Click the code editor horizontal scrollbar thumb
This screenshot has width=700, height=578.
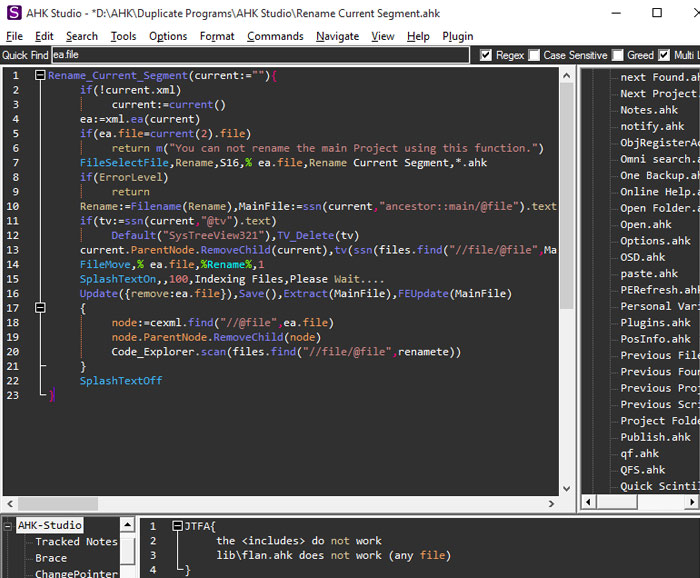(x=58, y=504)
